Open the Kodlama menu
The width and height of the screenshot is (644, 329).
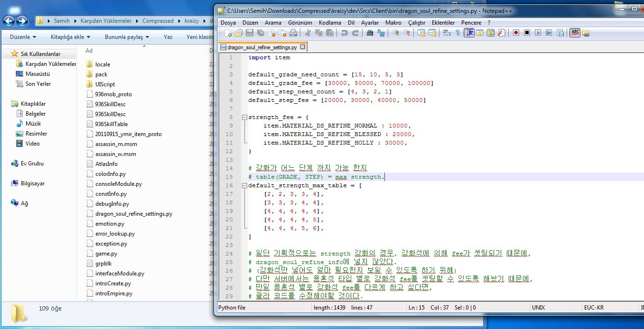(330, 22)
